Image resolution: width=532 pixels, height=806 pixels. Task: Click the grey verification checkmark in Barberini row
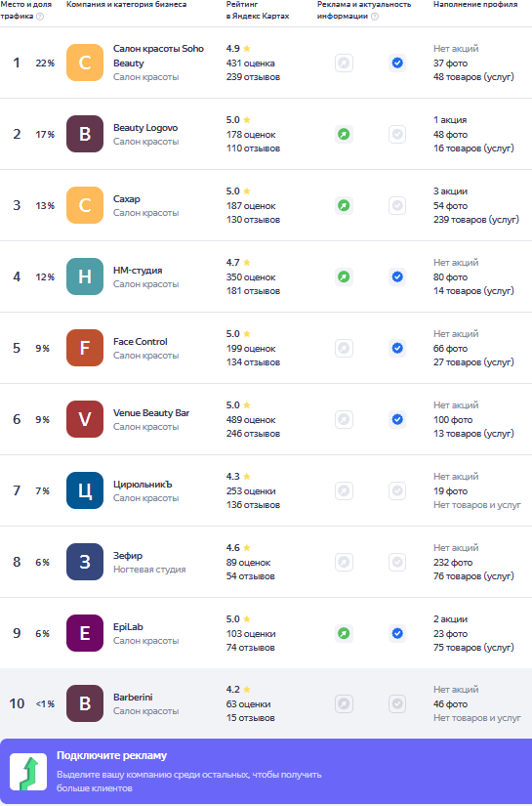tap(397, 703)
